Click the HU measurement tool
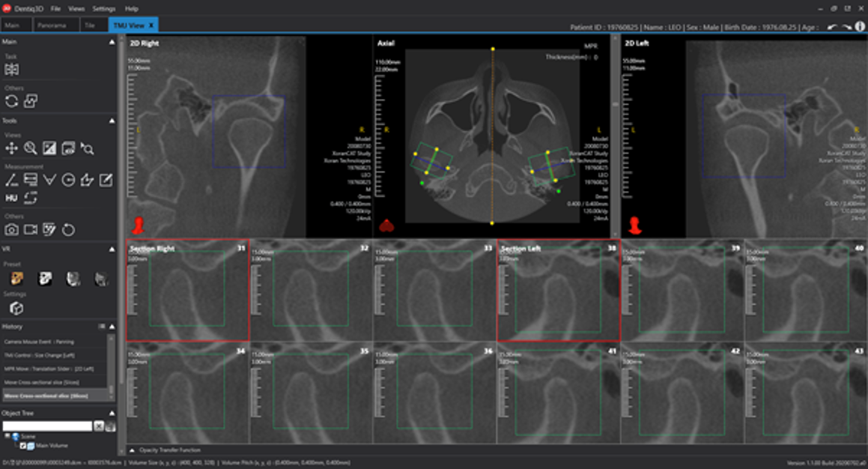 [11, 198]
